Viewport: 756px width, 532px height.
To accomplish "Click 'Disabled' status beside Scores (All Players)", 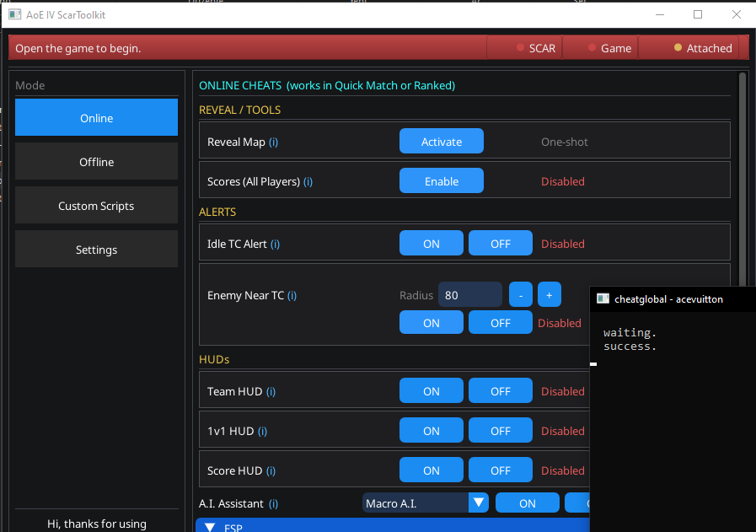I will pyautogui.click(x=563, y=182).
